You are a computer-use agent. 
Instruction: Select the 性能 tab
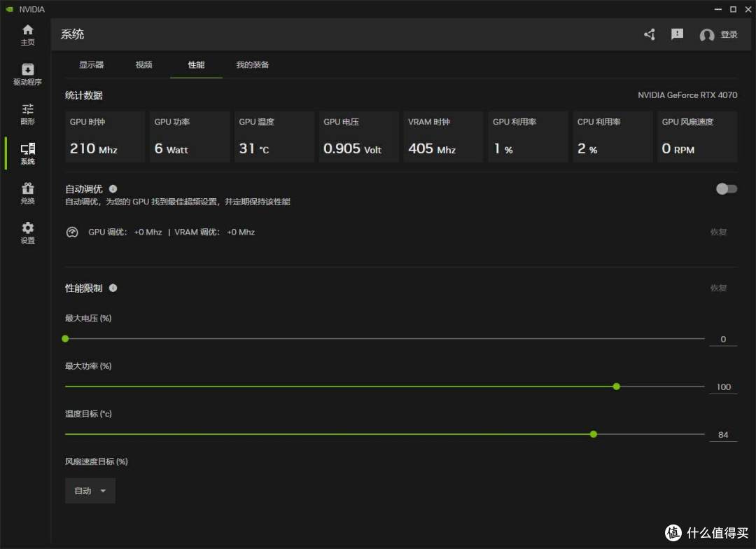196,64
